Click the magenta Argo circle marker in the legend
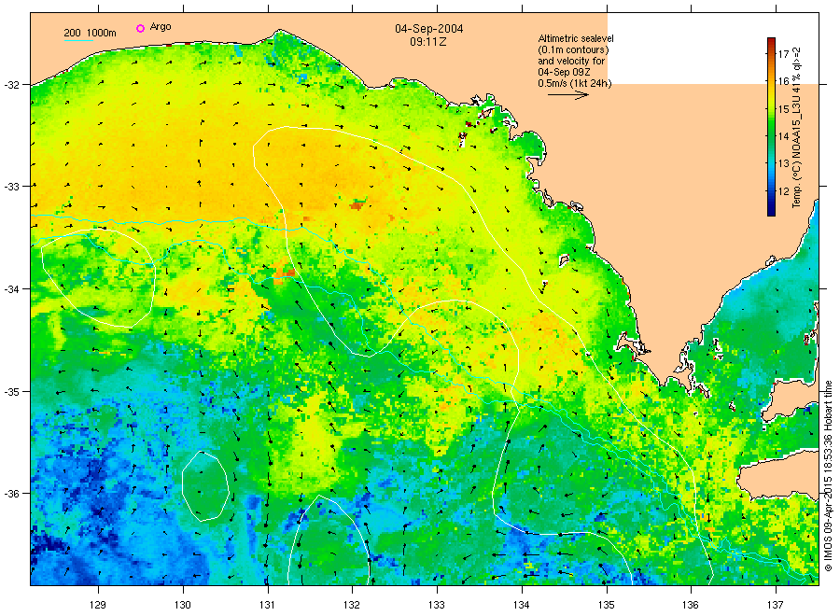 click(x=140, y=28)
